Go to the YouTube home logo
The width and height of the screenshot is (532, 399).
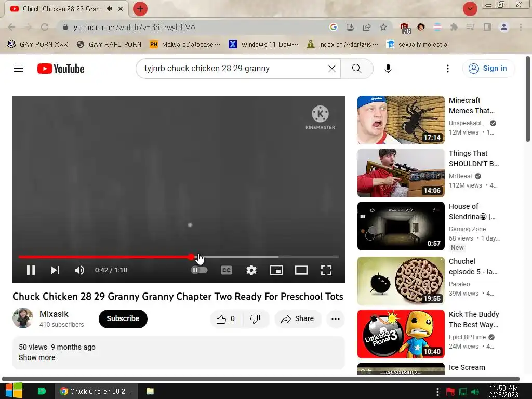point(61,69)
